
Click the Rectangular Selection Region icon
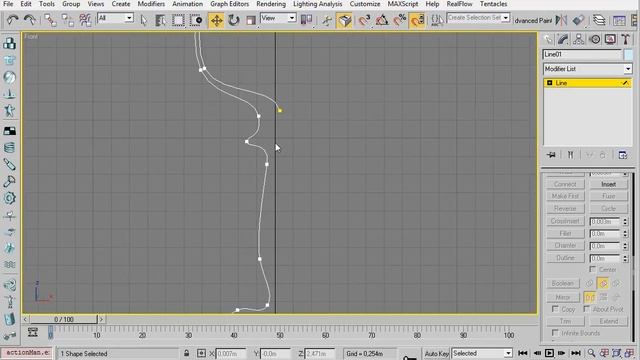pos(178,20)
